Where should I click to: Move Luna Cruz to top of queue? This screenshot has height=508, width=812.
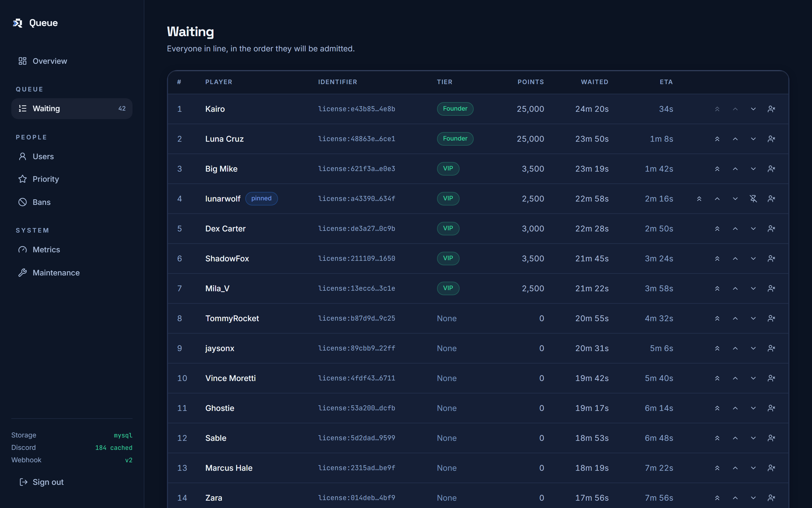click(717, 139)
